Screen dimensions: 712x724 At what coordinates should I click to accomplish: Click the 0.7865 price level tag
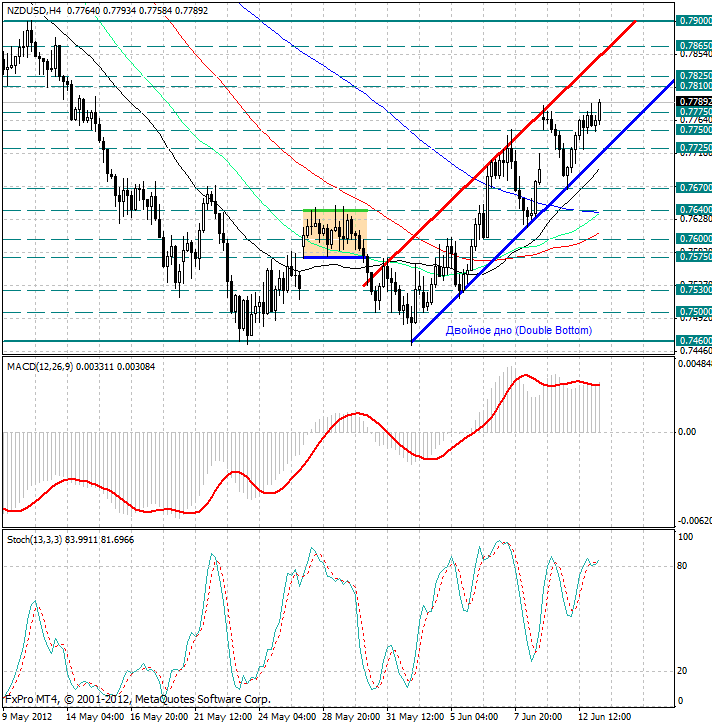694,46
